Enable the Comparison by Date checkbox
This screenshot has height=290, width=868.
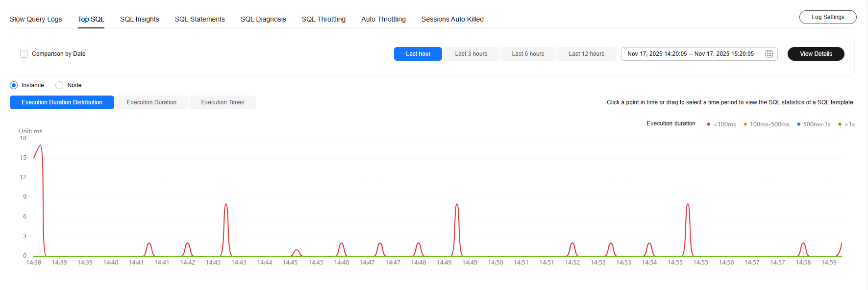click(24, 54)
